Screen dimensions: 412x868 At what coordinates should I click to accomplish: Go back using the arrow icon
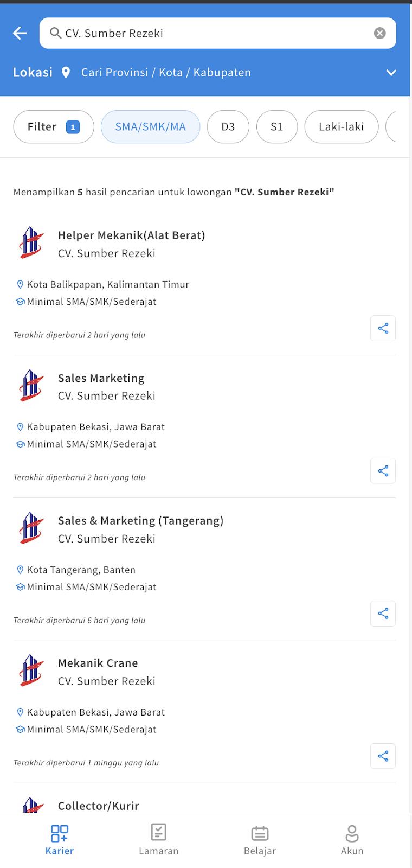click(20, 33)
